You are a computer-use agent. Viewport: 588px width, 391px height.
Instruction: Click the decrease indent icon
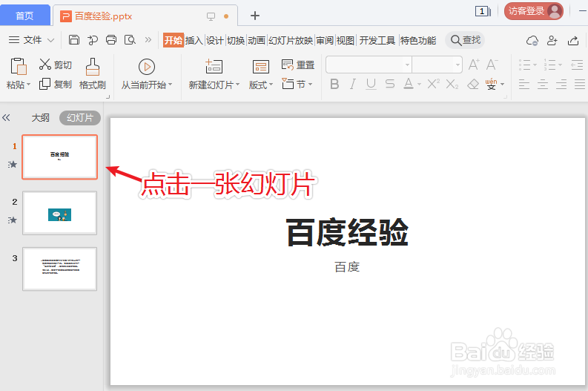click(x=577, y=65)
